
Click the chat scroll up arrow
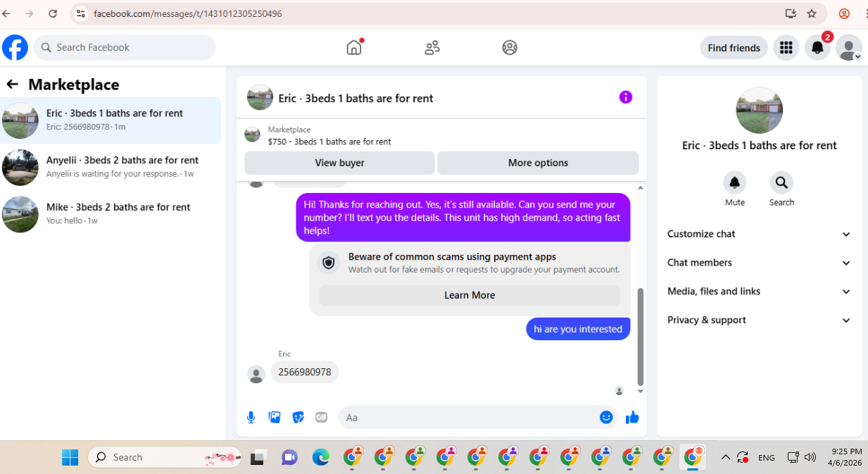click(x=640, y=187)
